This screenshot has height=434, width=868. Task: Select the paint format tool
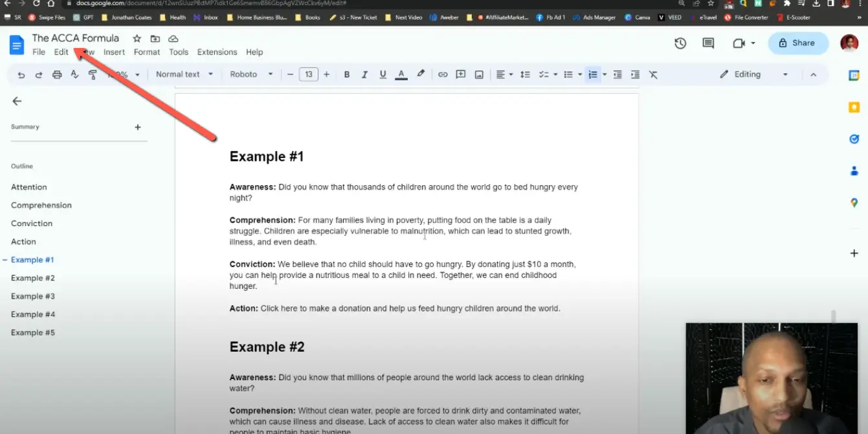point(93,74)
